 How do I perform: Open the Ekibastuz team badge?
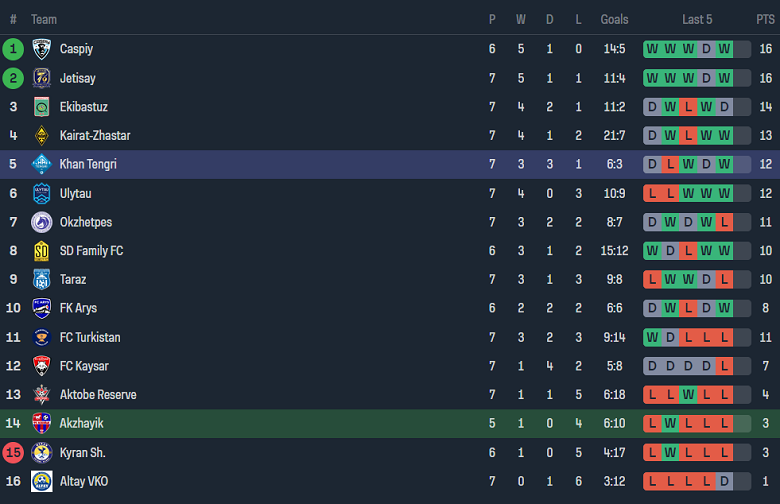(41, 107)
